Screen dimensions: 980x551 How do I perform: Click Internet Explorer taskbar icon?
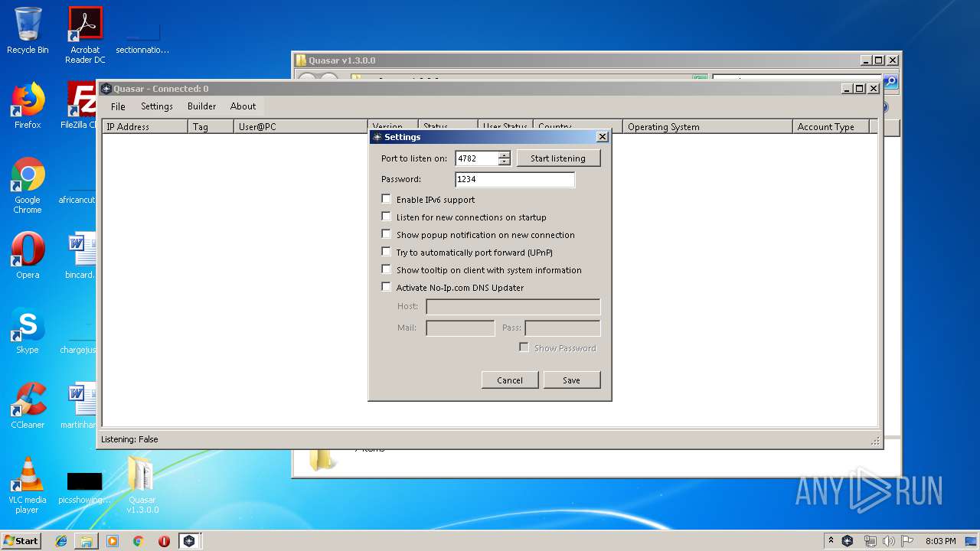point(61,541)
